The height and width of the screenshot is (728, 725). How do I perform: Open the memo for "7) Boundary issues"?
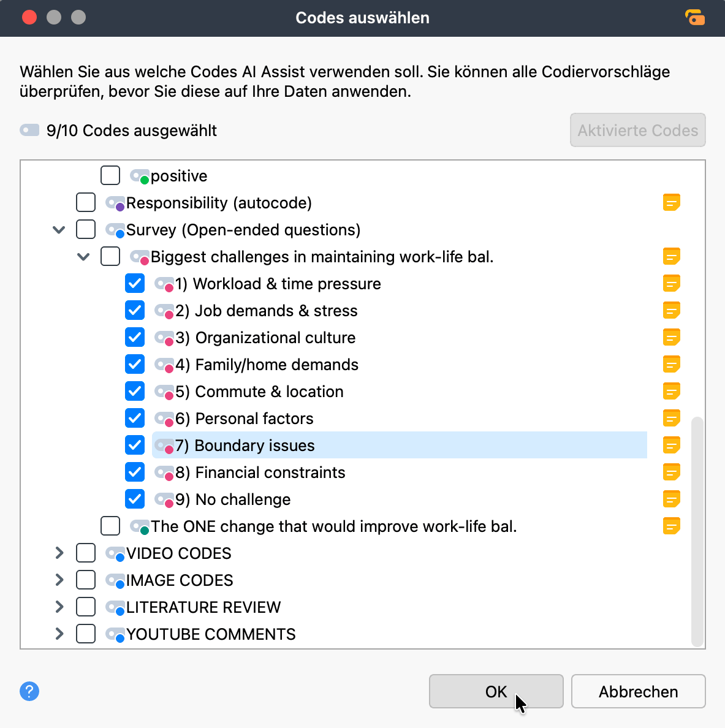pos(672,445)
